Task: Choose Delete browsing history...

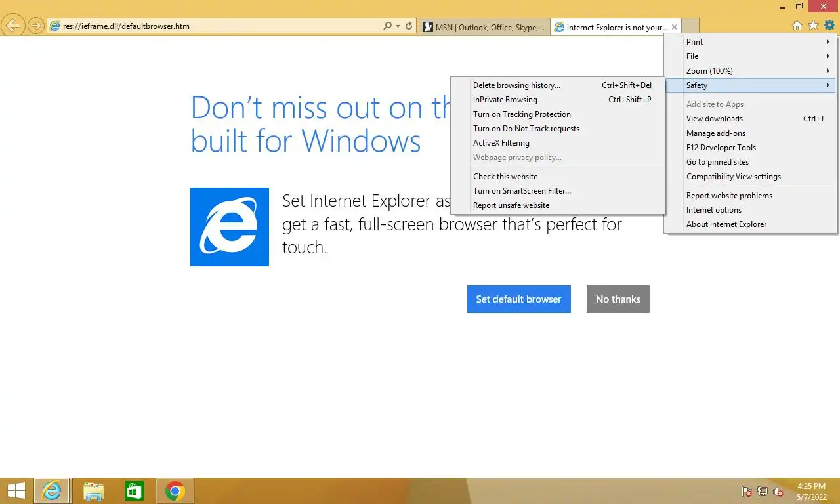Action: click(x=558, y=85)
